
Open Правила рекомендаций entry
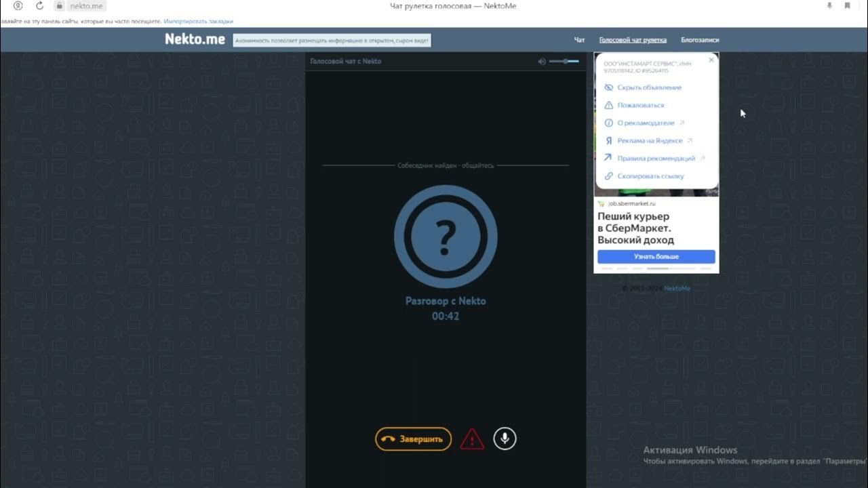656,158
